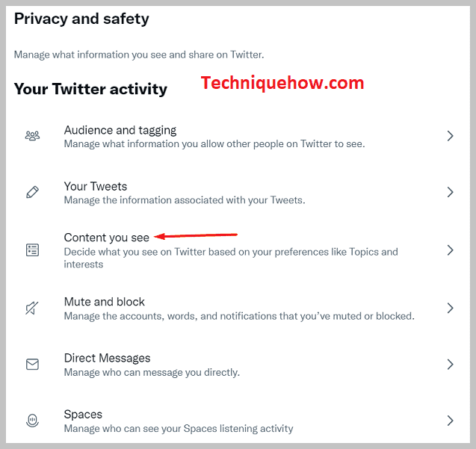Click the Techniquehow.com red watermark text
476x449 pixels.
(x=282, y=83)
